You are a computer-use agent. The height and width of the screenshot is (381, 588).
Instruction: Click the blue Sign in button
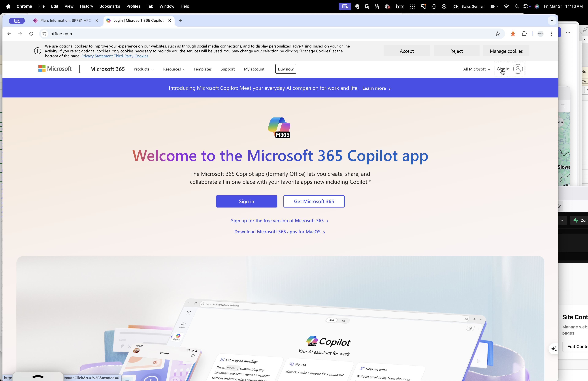click(247, 201)
